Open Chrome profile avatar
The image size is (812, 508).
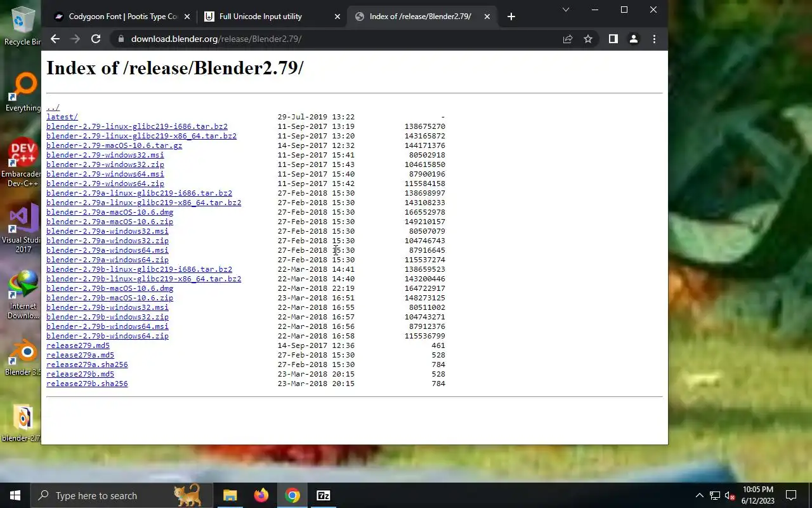click(x=633, y=39)
